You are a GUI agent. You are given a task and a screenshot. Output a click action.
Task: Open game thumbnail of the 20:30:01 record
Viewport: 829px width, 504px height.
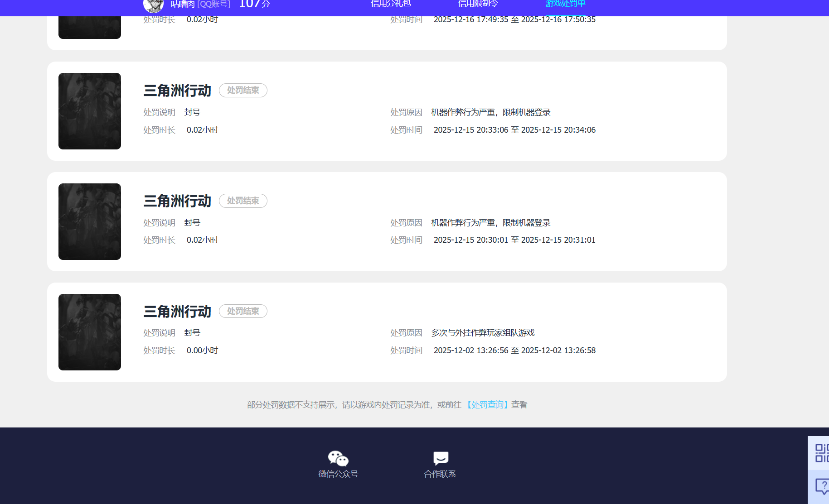[x=90, y=221]
